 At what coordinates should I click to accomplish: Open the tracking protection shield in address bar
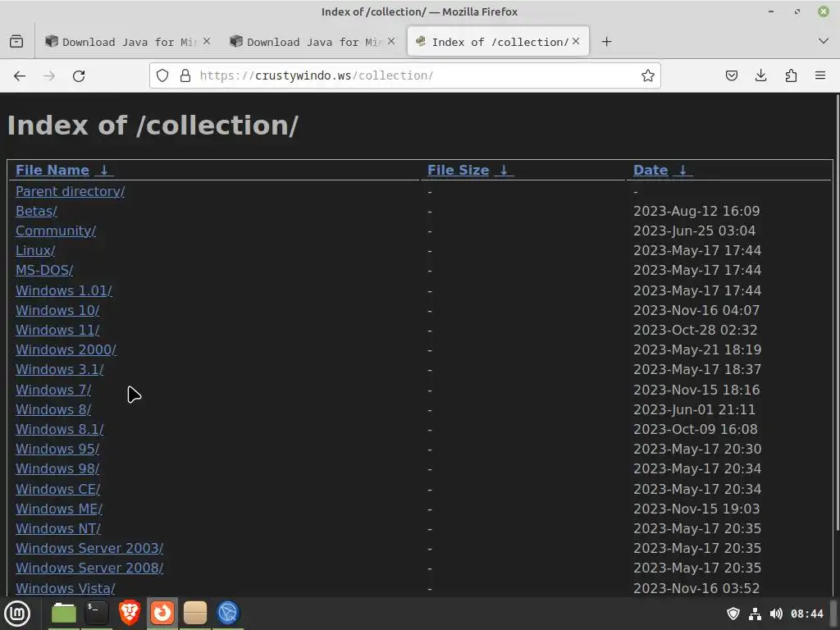(162, 75)
